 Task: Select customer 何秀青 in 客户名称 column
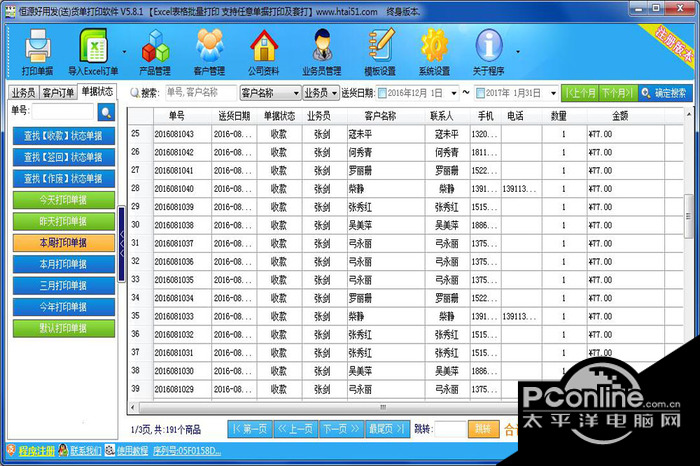(x=386, y=152)
